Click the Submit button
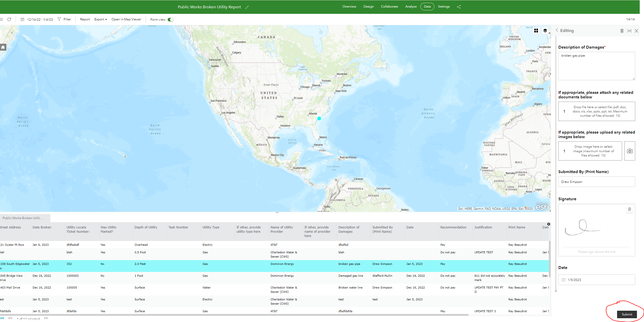Image resolution: width=644 pixels, height=322 pixels. (627, 314)
